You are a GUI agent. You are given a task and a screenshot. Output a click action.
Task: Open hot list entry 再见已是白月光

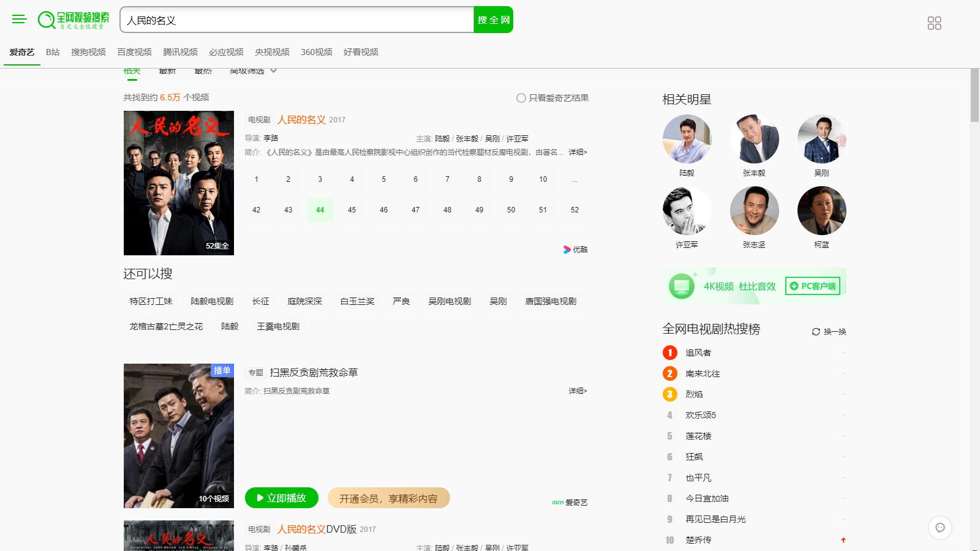[x=715, y=519]
